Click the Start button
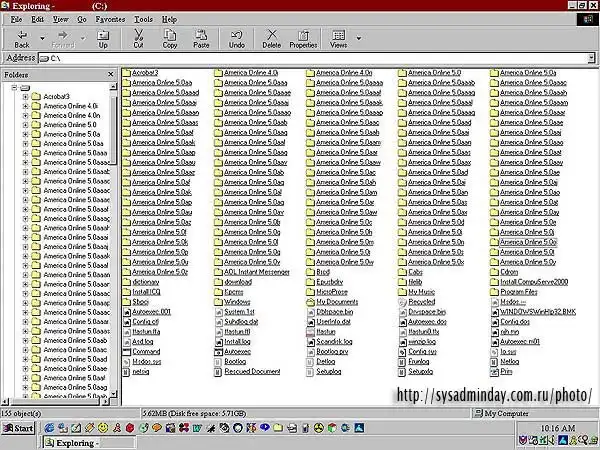The image size is (600, 450). pos(18,428)
